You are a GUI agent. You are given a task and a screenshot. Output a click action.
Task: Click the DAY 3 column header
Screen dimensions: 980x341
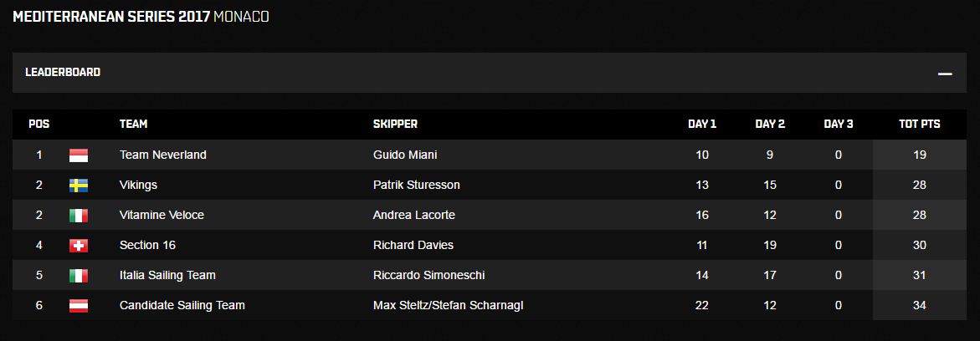(838, 125)
